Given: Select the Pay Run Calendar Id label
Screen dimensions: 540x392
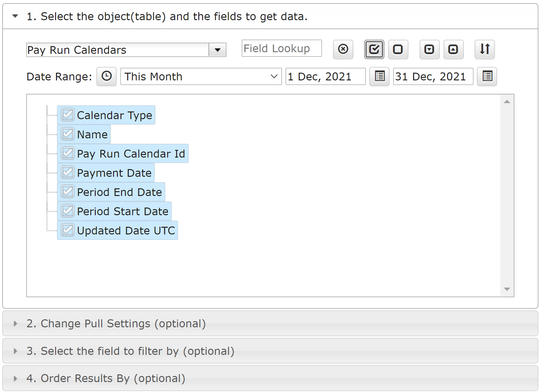Looking at the screenshot, I should coord(131,154).
